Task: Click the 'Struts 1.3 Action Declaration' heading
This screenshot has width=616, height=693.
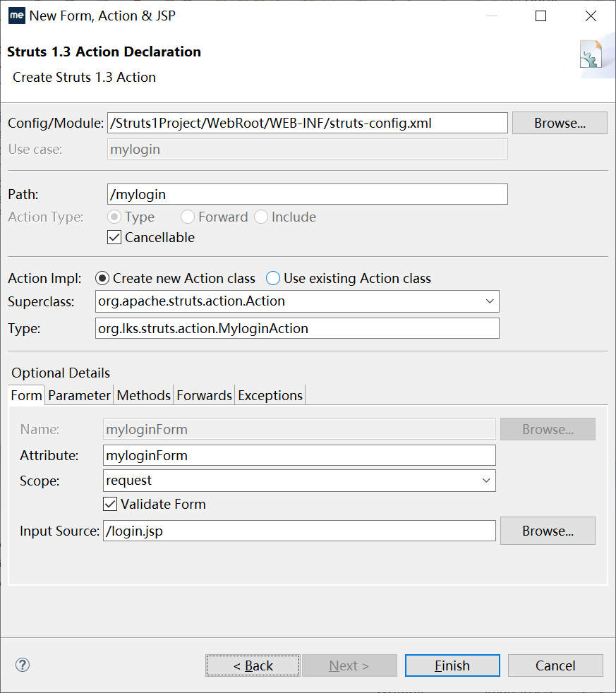Action: point(104,52)
